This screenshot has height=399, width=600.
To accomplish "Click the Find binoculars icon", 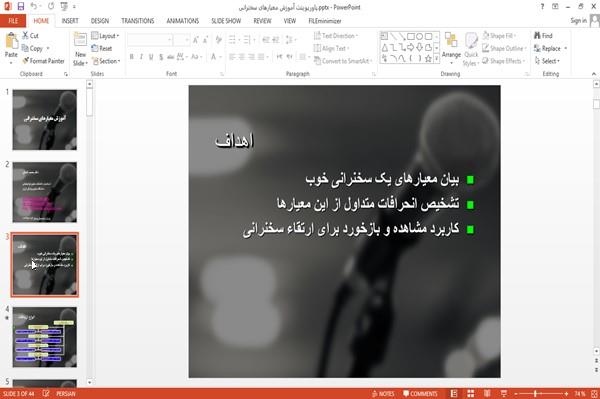I will [537, 36].
